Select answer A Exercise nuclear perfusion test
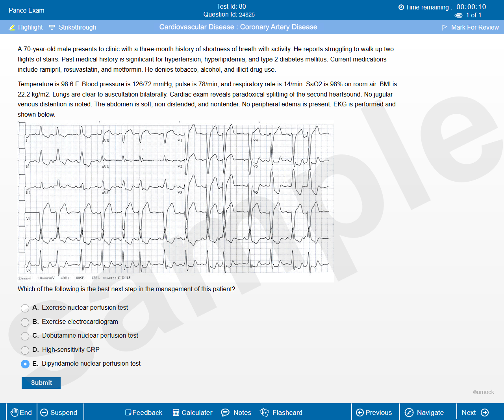 coord(25,308)
